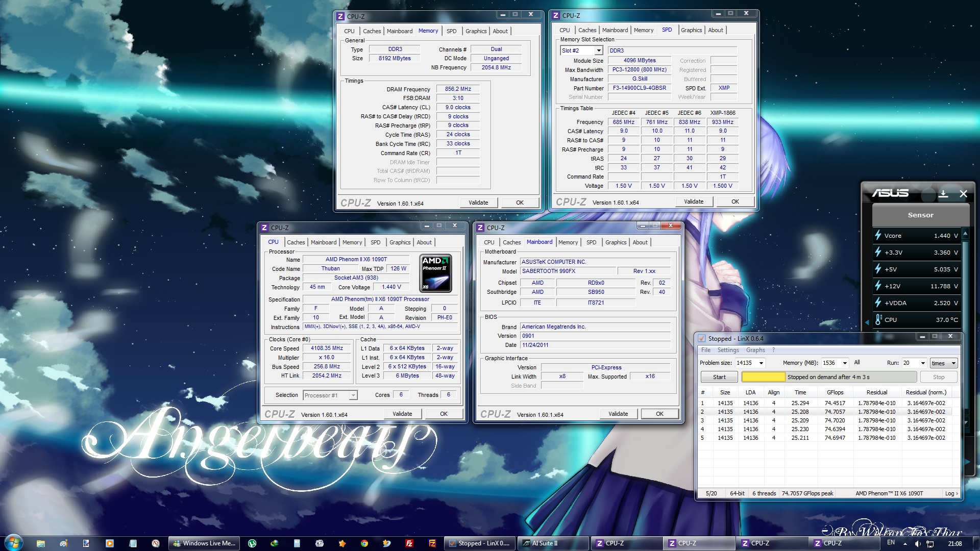The width and height of the screenshot is (980, 551).
Task: Click the red FileZilla taskbar icon
Action: click(409, 543)
